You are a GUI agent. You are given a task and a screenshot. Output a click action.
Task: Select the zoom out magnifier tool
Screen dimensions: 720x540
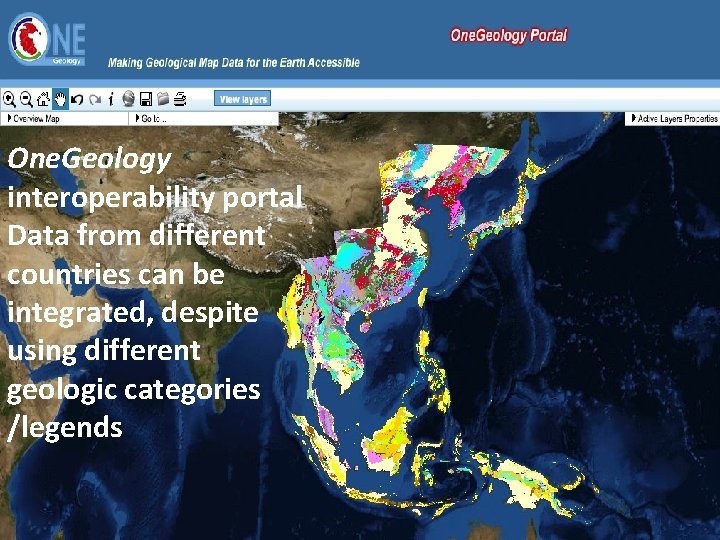(x=26, y=99)
